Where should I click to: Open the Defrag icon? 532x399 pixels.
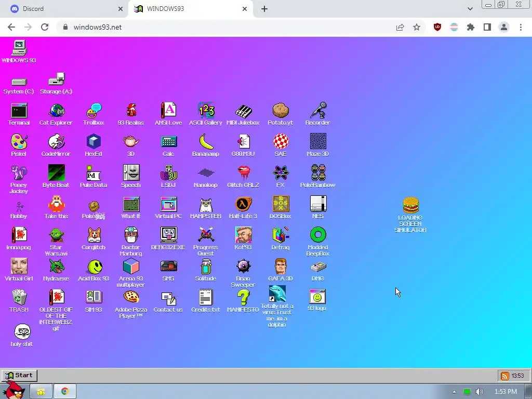point(280,239)
